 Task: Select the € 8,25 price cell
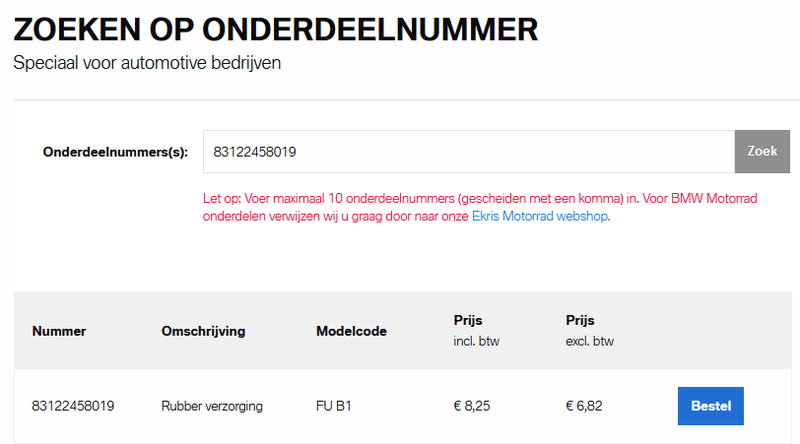(473, 406)
